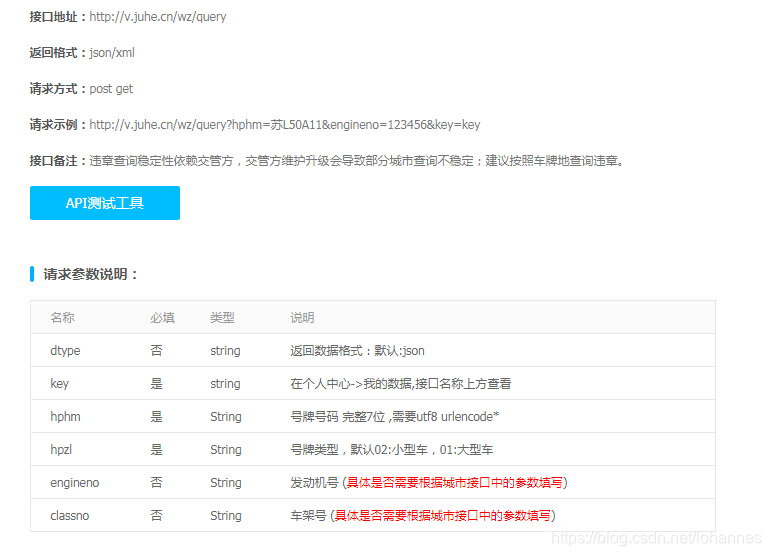Click the 是 required cell in hphm row
771x556 pixels.
[x=156, y=417]
